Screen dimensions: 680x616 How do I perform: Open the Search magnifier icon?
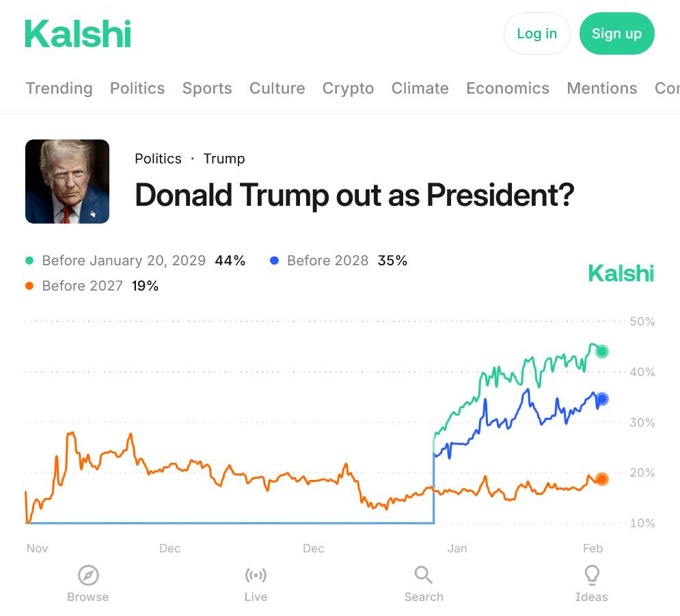coord(424,575)
